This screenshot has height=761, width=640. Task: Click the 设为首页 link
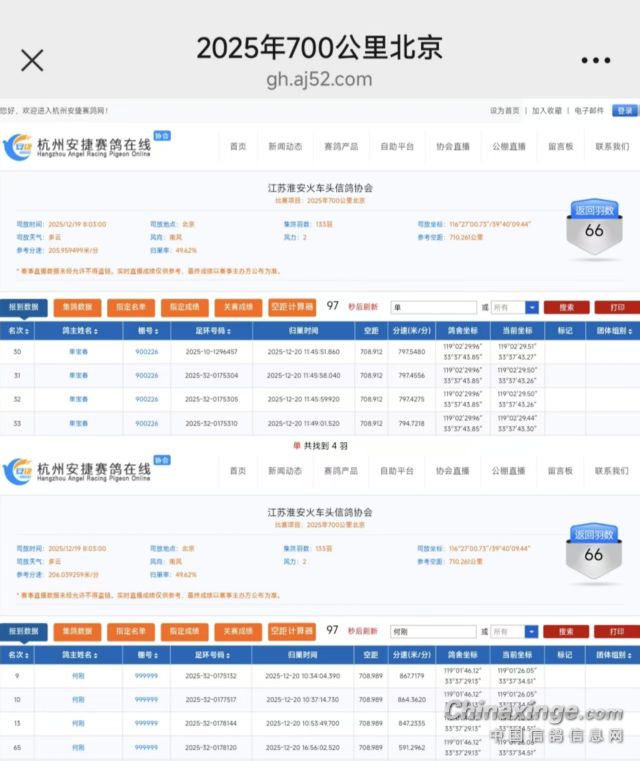504,111
